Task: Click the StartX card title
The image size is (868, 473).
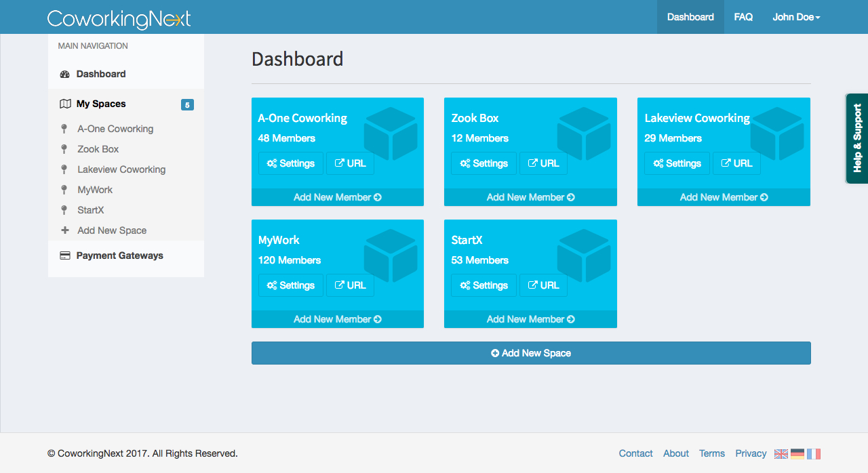Action: click(467, 240)
